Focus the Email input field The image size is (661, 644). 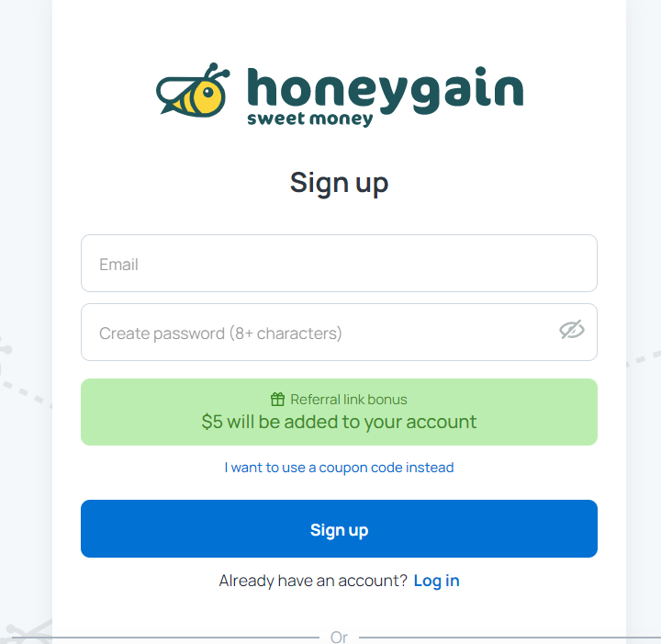pos(339,263)
